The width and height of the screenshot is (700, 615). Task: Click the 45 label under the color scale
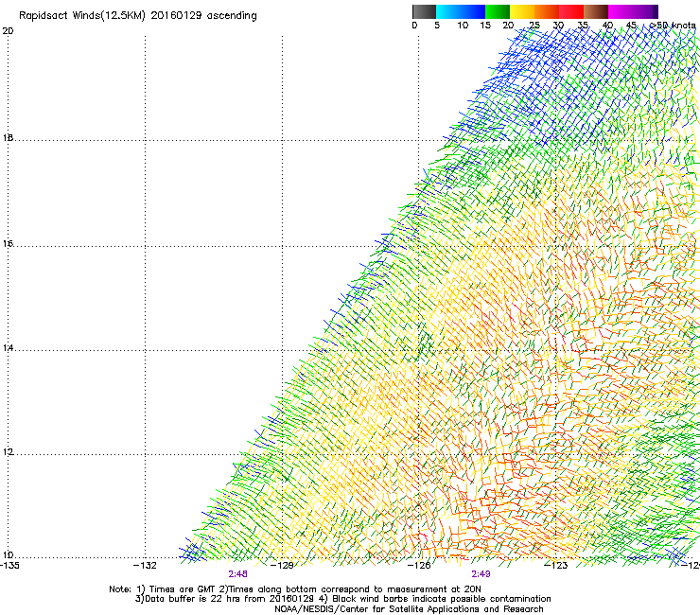click(631, 26)
